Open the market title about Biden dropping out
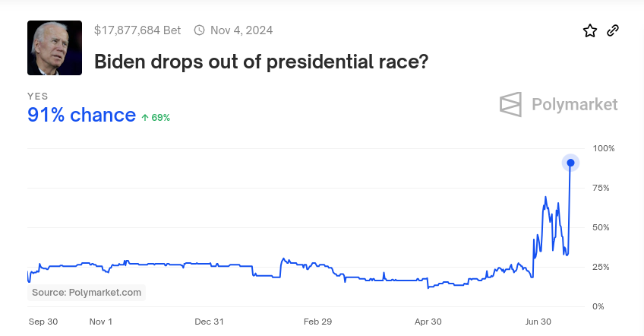This screenshot has height=336, width=644. click(x=261, y=62)
